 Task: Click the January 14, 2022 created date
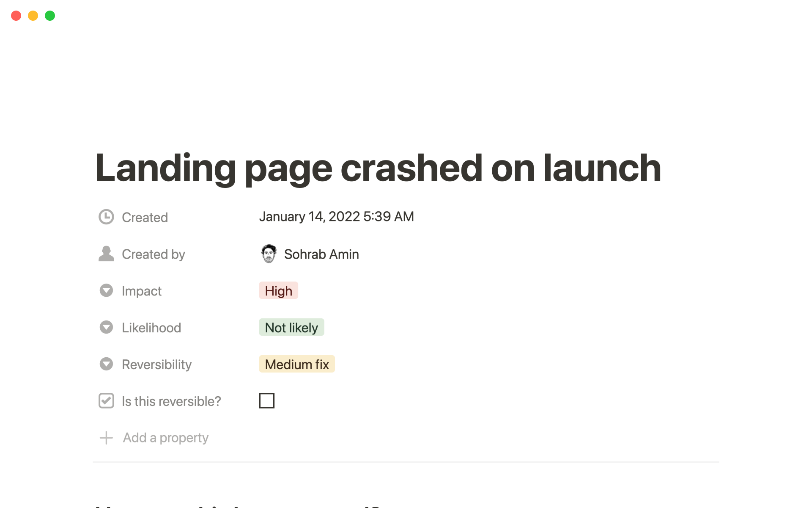coord(336,217)
